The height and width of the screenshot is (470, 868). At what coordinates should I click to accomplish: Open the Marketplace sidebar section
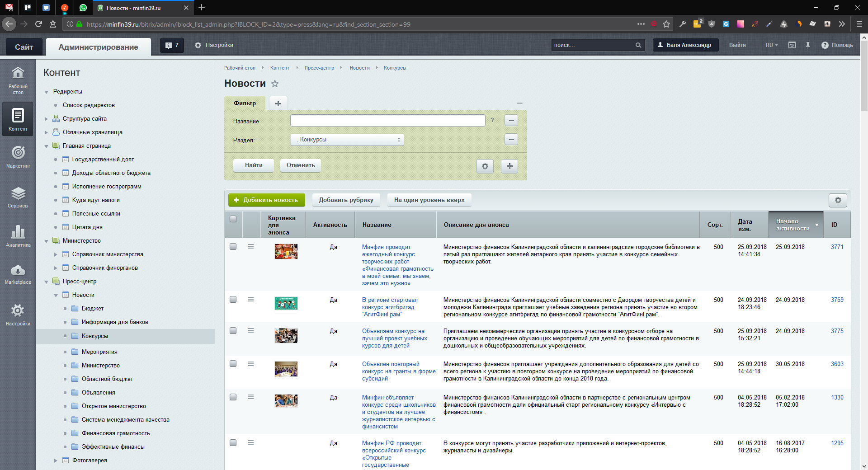click(18, 274)
